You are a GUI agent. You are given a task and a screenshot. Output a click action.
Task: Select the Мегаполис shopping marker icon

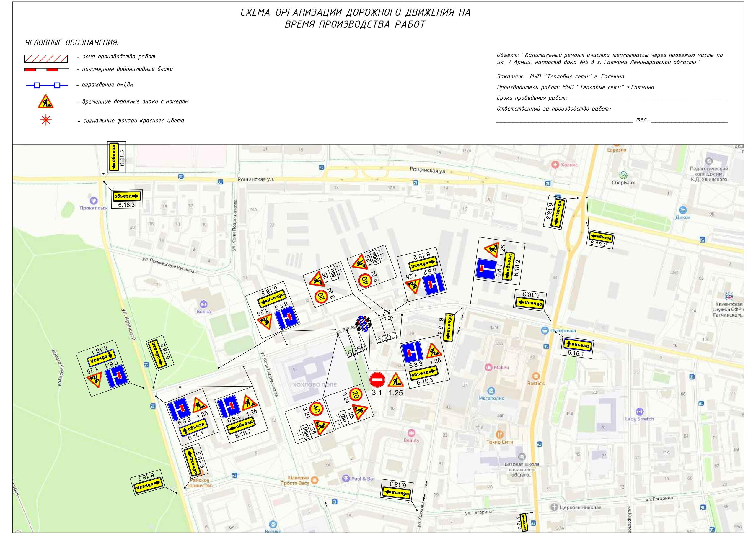tap(491, 391)
